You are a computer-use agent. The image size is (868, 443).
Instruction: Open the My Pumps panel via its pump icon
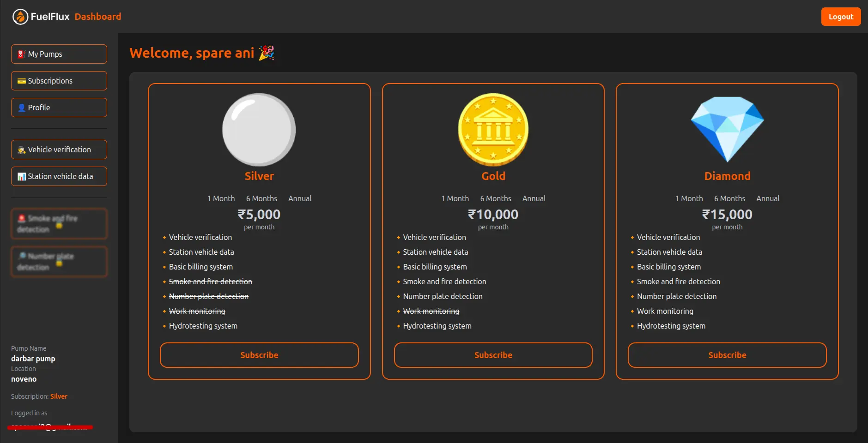(20, 54)
